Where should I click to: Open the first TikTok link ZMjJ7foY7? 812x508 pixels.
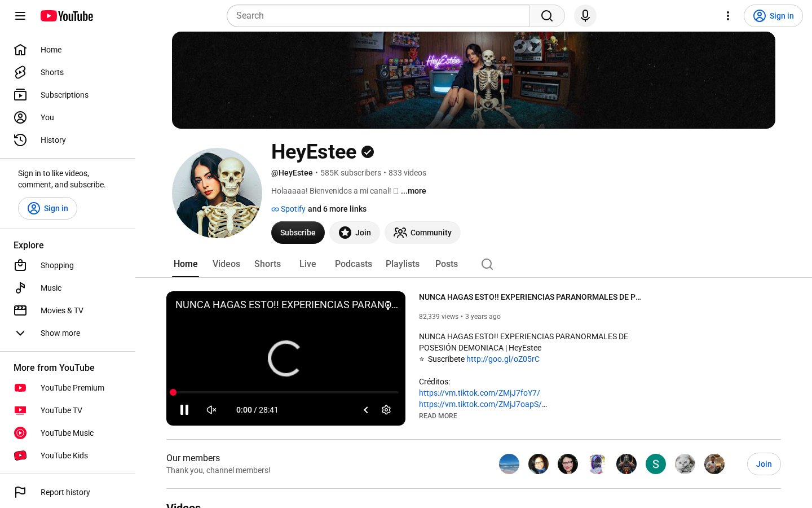point(479,393)
